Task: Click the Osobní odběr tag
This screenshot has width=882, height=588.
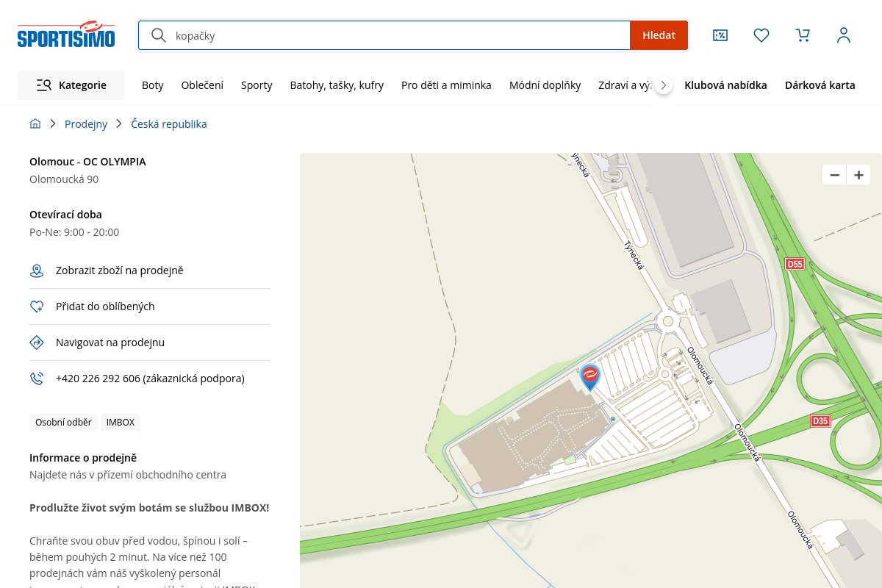Action: pyautogui.click(x=63, y=423)
